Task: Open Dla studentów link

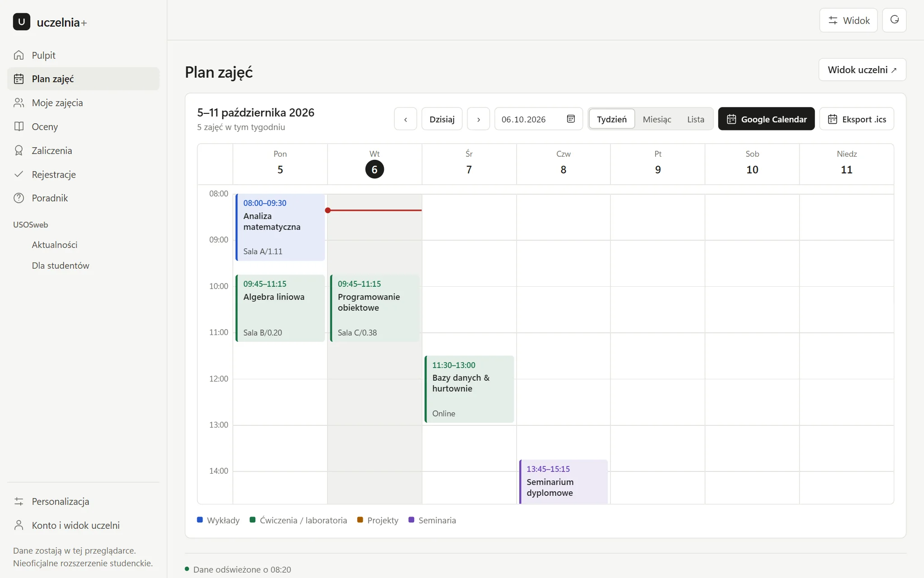Action: coord(60,266)
